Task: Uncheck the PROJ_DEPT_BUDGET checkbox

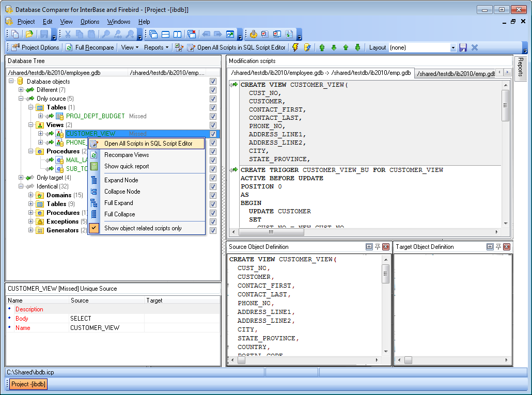Action: tap(213, 116)
